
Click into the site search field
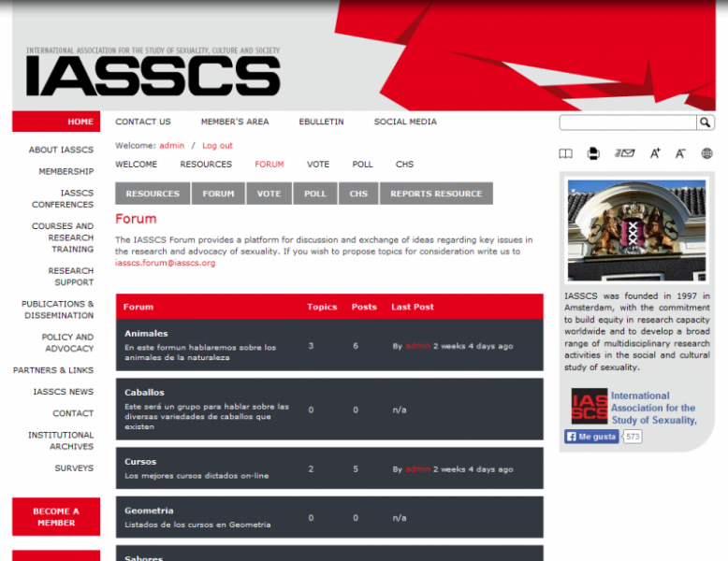tap(628, 122)
